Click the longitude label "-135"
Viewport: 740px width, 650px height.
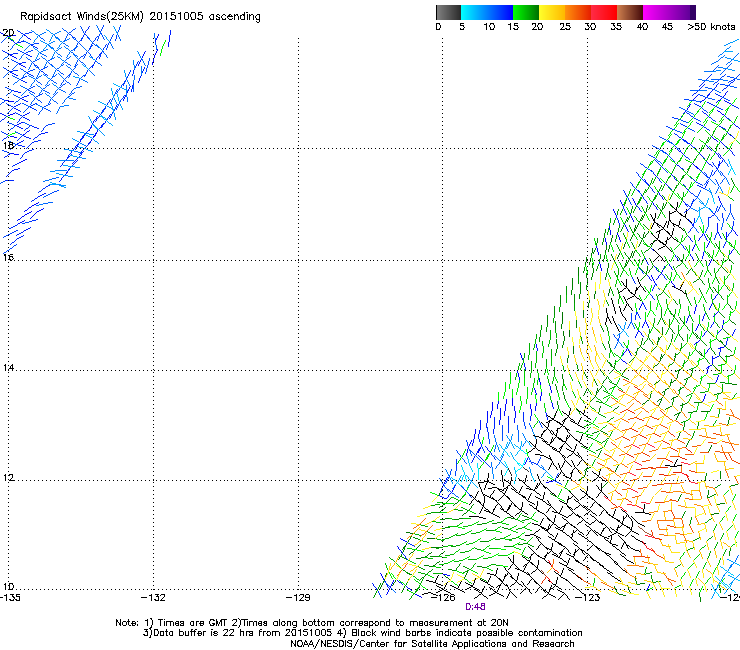[x=10, y=598]
